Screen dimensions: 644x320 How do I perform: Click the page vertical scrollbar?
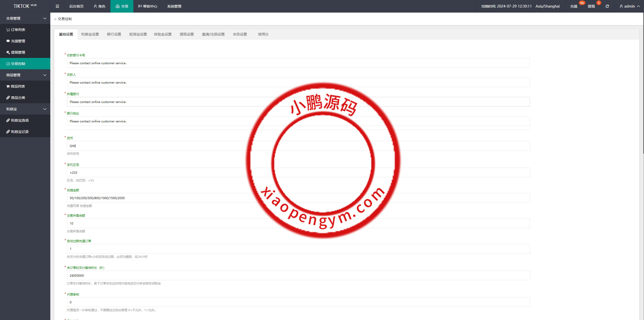643,83
